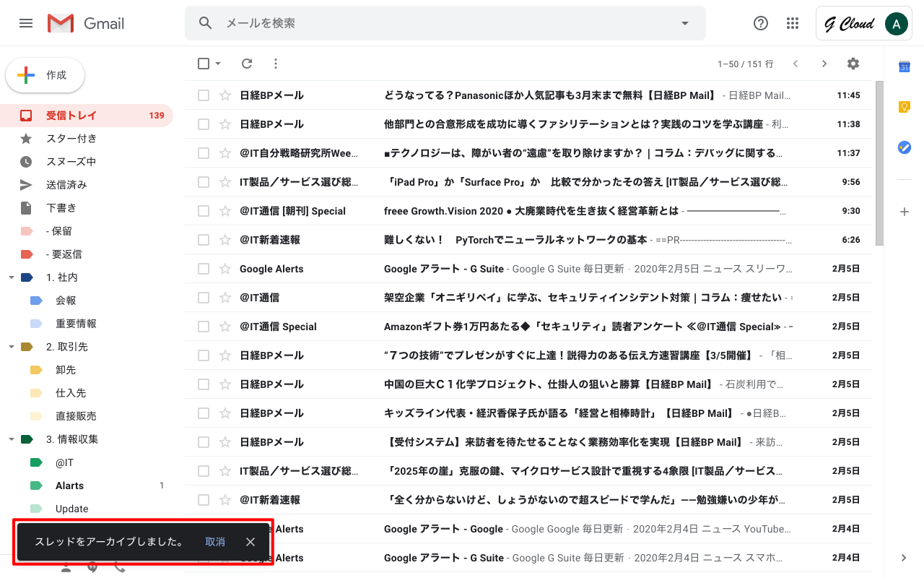Check the 11:38 日経BPメール message checkbox
The width and height of the screenshot is (924, 578).
pos(204,124)
